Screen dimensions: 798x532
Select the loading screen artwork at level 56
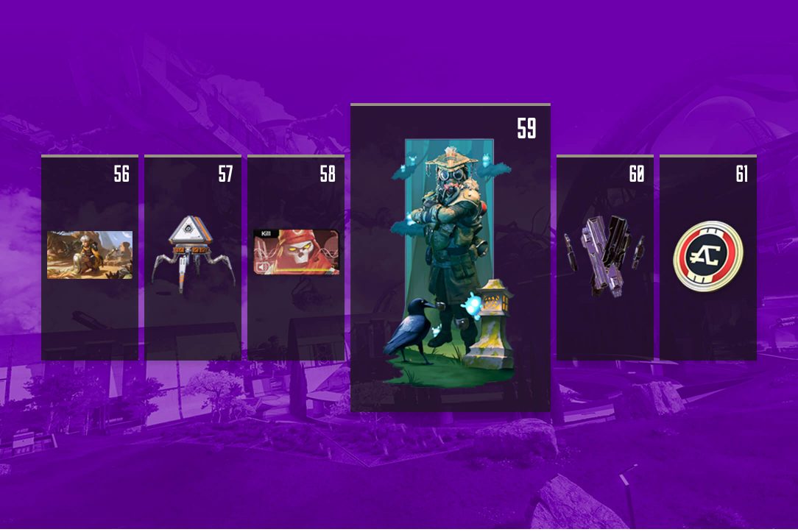point(90,255)
